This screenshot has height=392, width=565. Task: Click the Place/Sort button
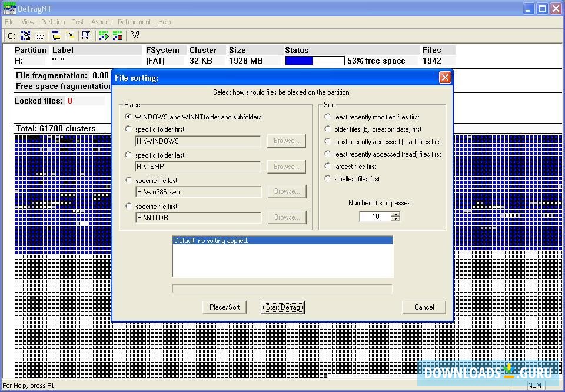(x=224, y=307)
